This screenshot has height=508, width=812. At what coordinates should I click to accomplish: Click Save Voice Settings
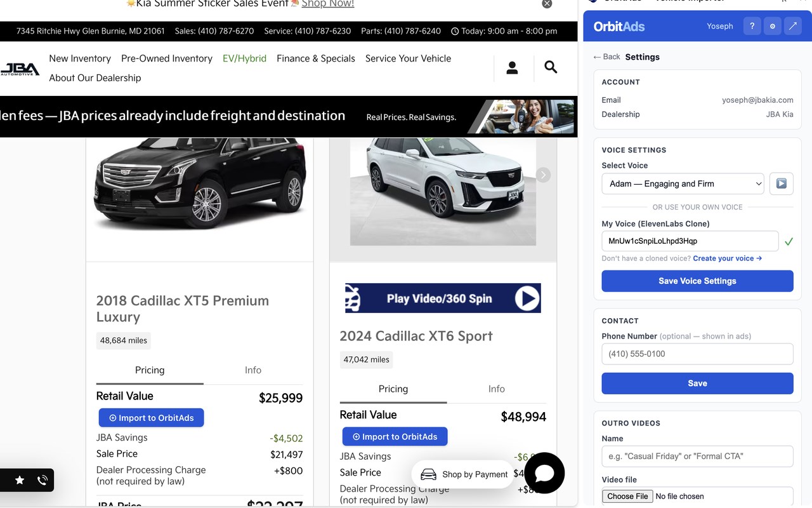click(698, 281)
